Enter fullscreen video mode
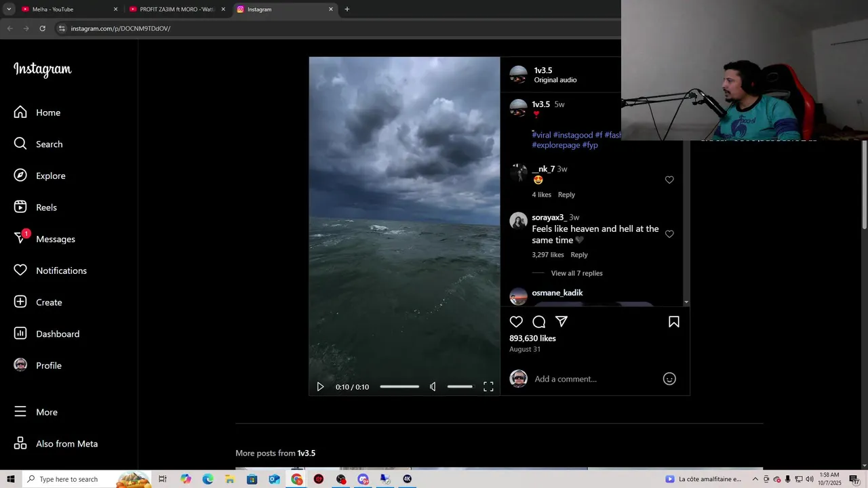 [488, 387]
